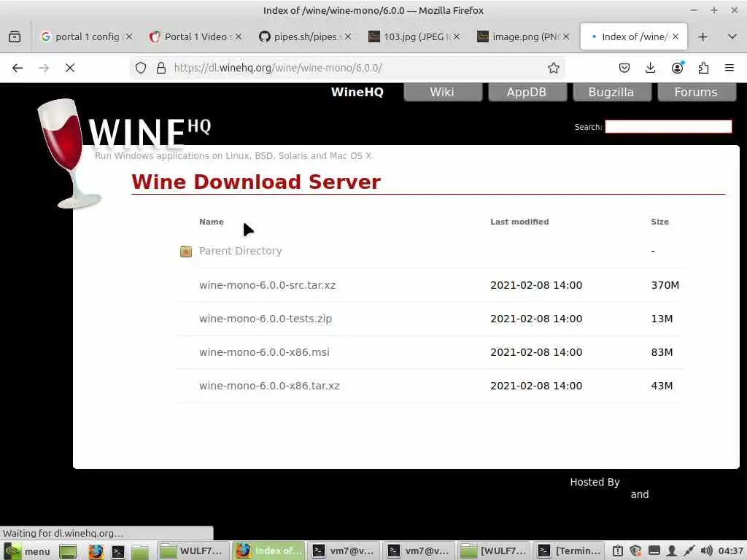Download wine-mono-6.0.0-x86.msi
Image resolution: width=747 pixels, height=560 pixels.
[x=264, y=352]
